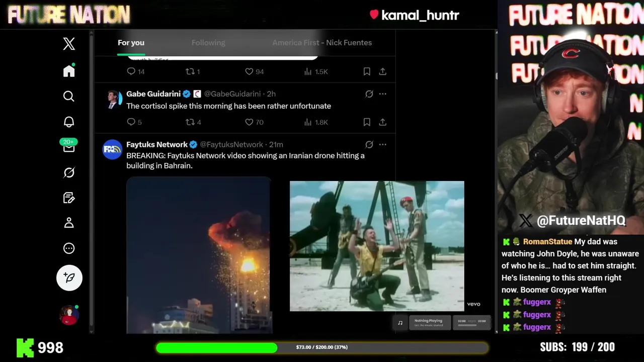Click the first fuggerx chat username

(x=537, y=302)
